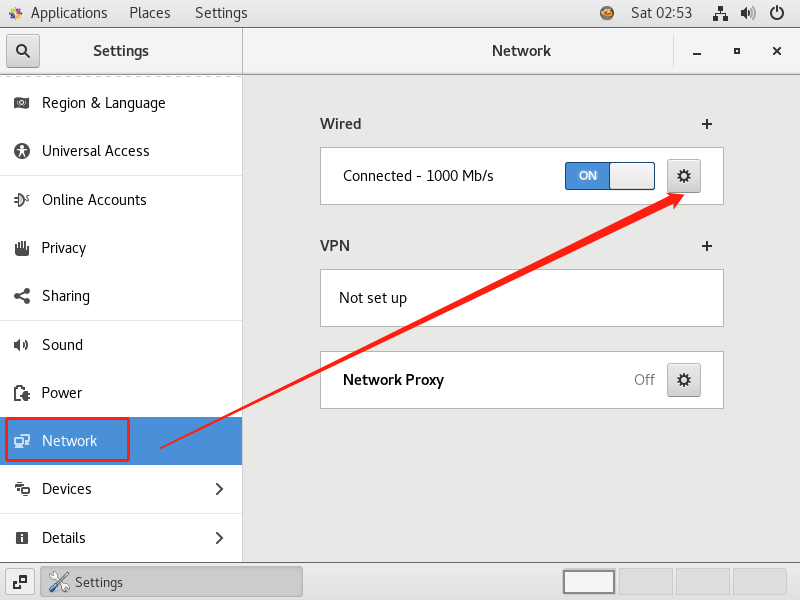Click the Details info icon
Screen dimensions: 800x600
[21, 538]
